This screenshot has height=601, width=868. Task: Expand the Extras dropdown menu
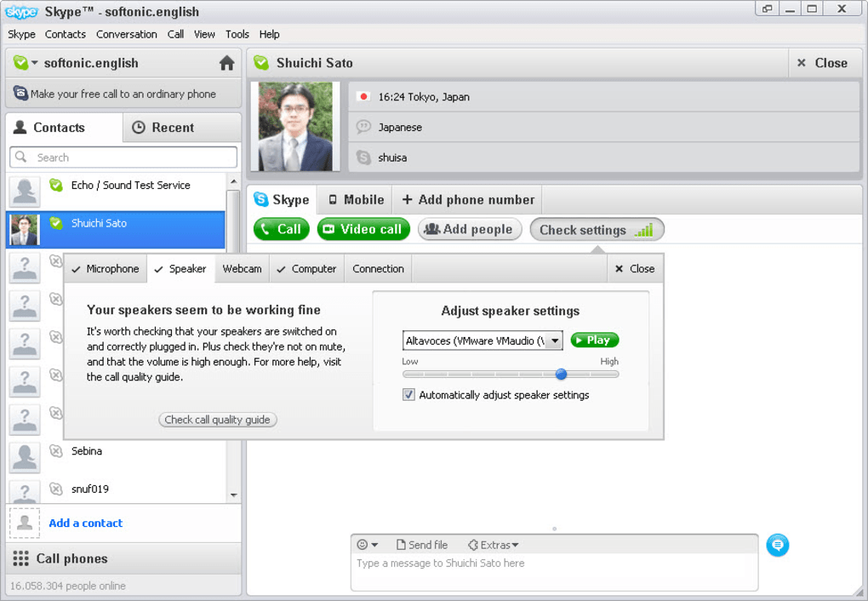(493, 545)
